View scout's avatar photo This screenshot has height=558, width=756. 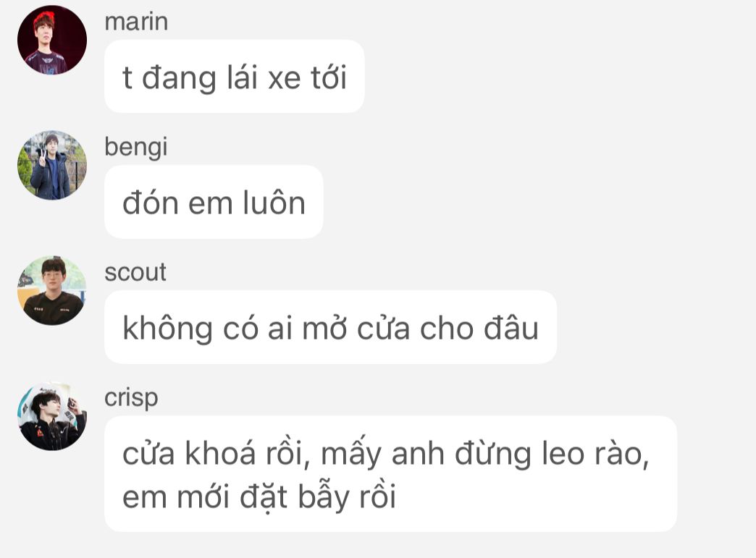(52, 290)
